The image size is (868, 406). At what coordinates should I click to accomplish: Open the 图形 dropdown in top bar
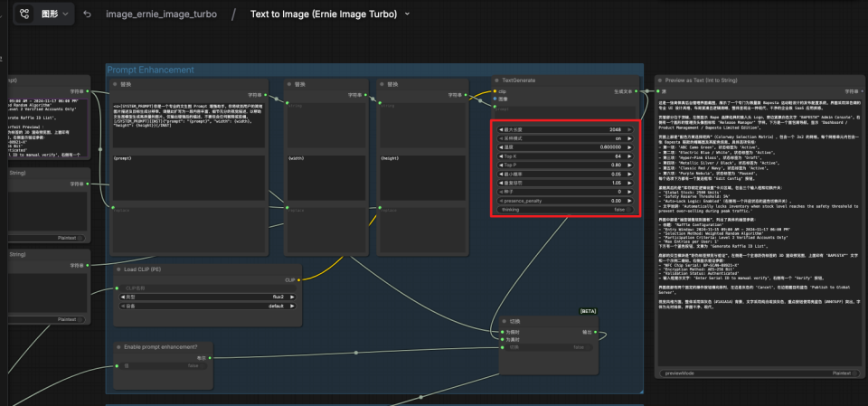pos(58,14)
